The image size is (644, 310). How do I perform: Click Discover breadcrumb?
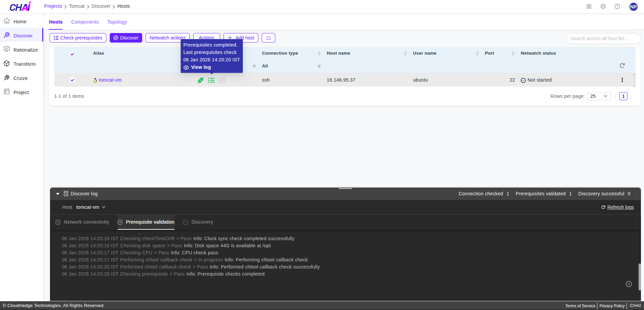coord(101,6)
